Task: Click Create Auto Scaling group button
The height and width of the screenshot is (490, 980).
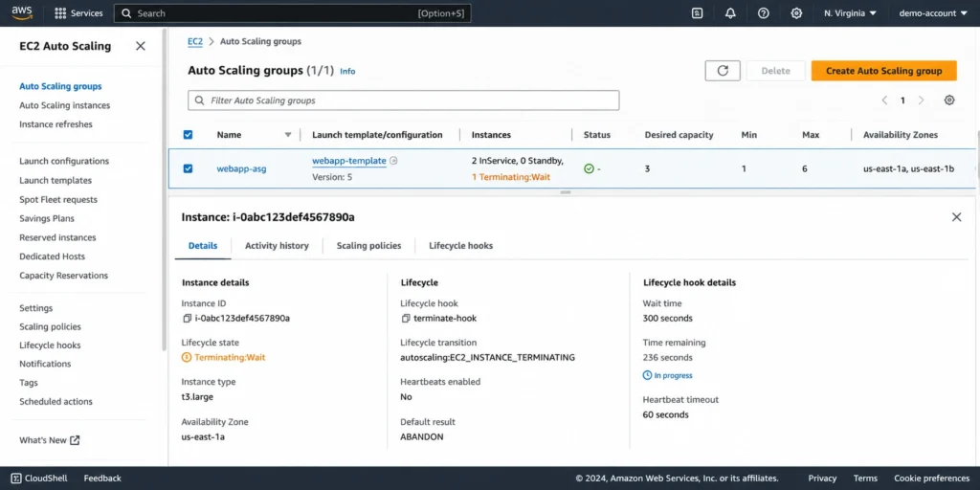Action: 883,71
